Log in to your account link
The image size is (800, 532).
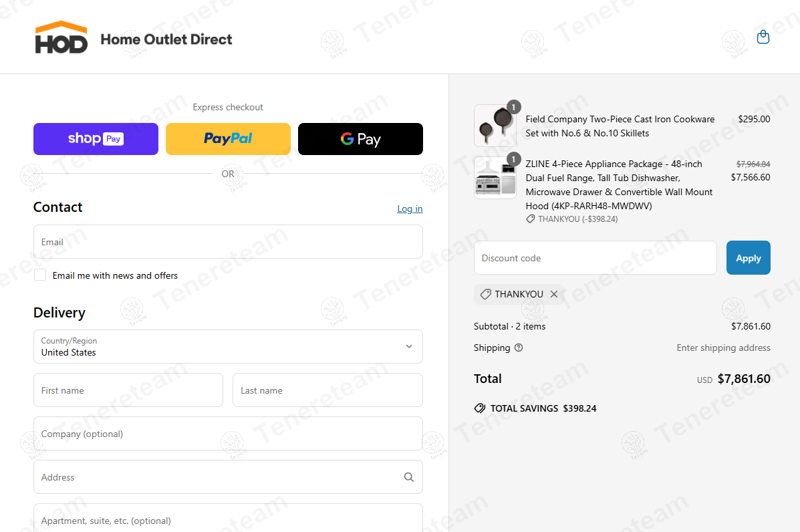click(410, 209)
